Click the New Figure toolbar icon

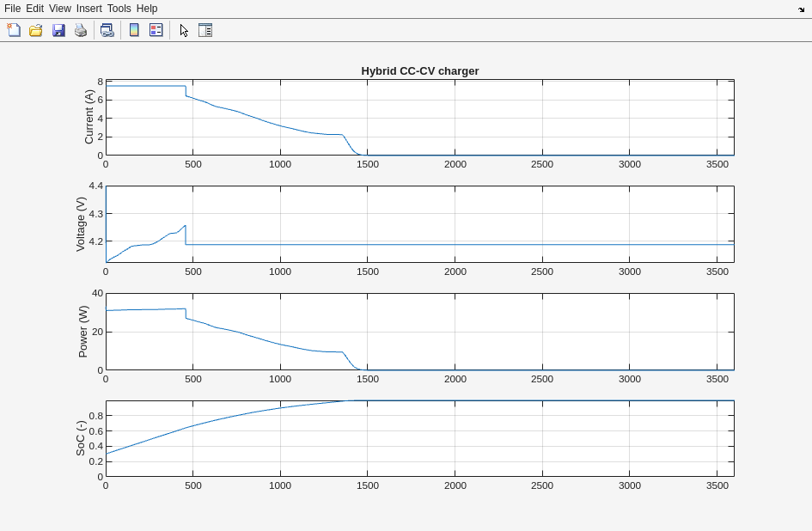pos(14,30)
